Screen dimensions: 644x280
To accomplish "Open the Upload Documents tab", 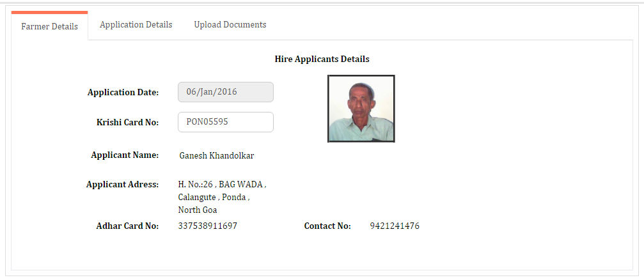I will coord(230,25).
